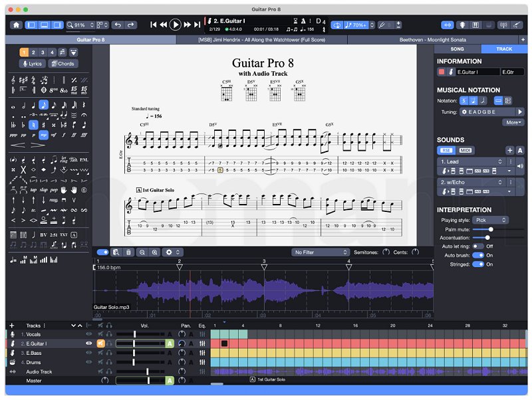The width and height of the screenshot is (532, 400).
Task: Open the gear settings icon in the audio bar
Action: point(169,253)
